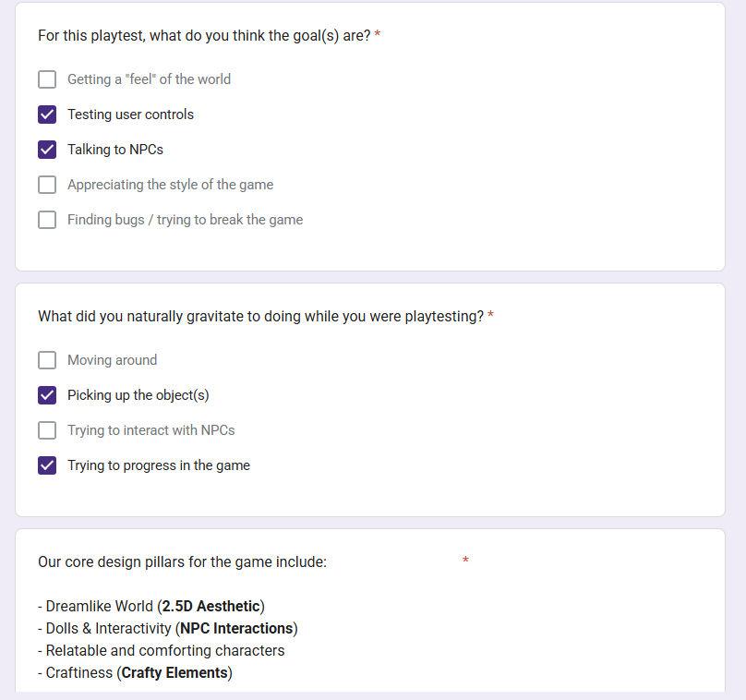The image size is (746, 700).
Task: Click the "Appreciating the style of the game" label
Action: tap(170, 185)
